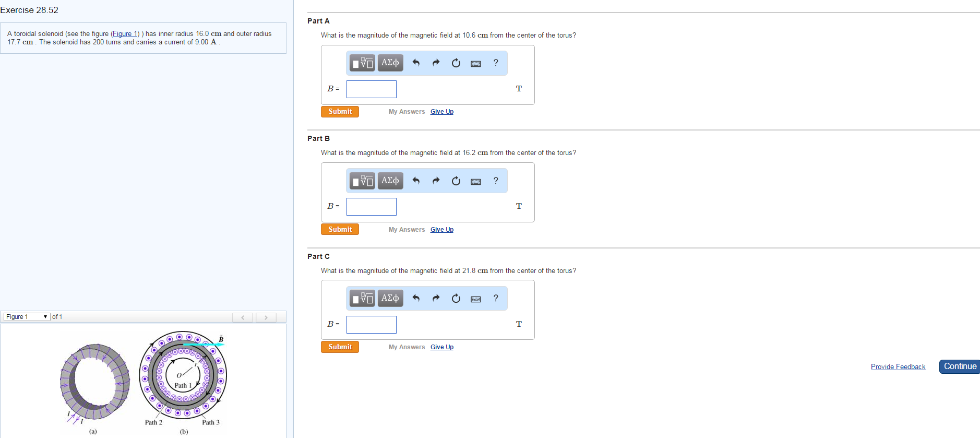The height and width of the screenshot is (438, 980).
Task: Click the Continue button
Action: [x=959, y=366]
